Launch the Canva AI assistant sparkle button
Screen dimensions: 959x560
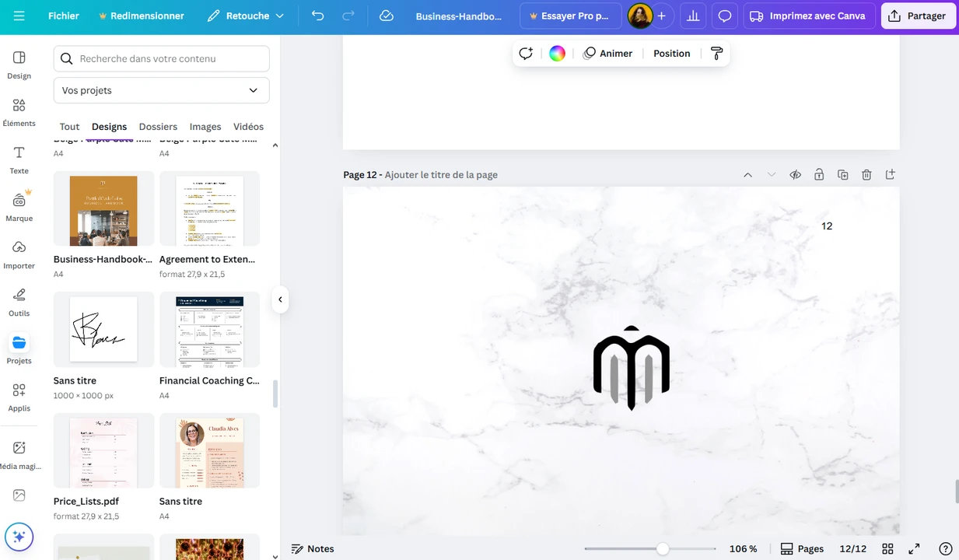pos(19,537)
